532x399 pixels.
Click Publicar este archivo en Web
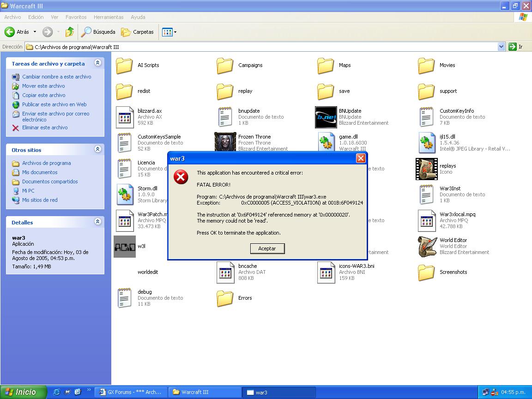tap(54, 104)
